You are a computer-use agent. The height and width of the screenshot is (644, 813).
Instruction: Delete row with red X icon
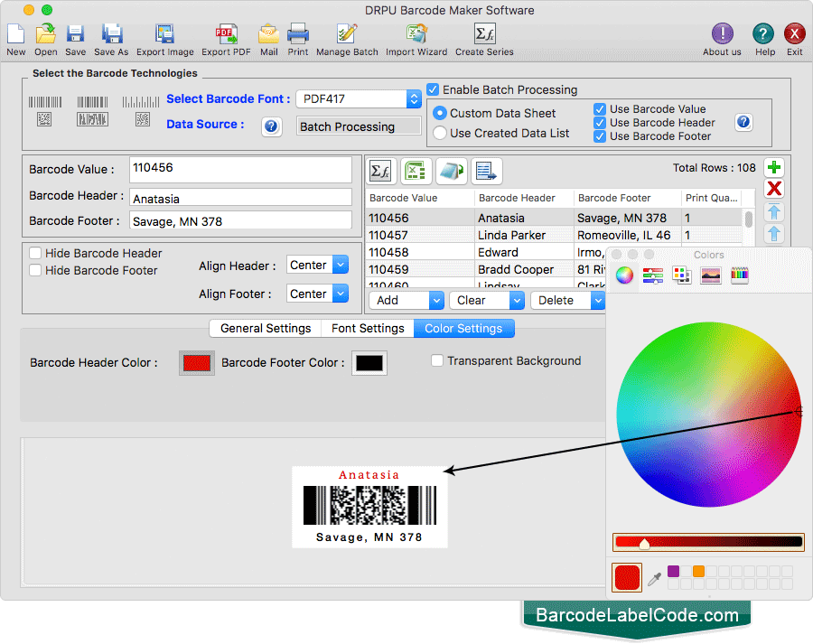coord(774,189)
